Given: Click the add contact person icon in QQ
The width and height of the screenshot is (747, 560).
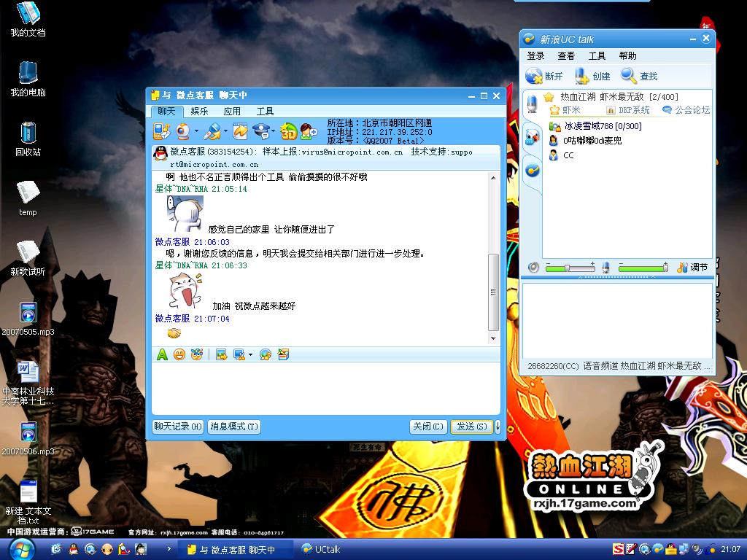Looking at the screenshot, I should [309, 131].
